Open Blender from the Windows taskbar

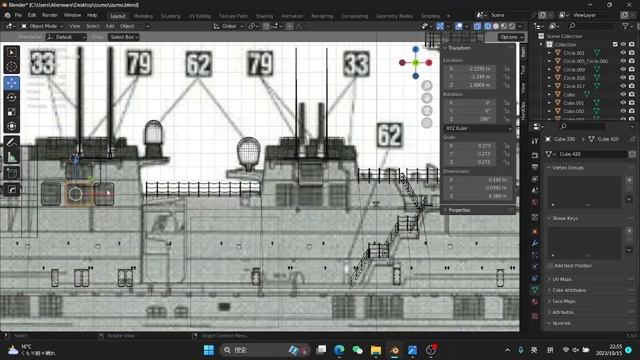(x=394, y=350)
